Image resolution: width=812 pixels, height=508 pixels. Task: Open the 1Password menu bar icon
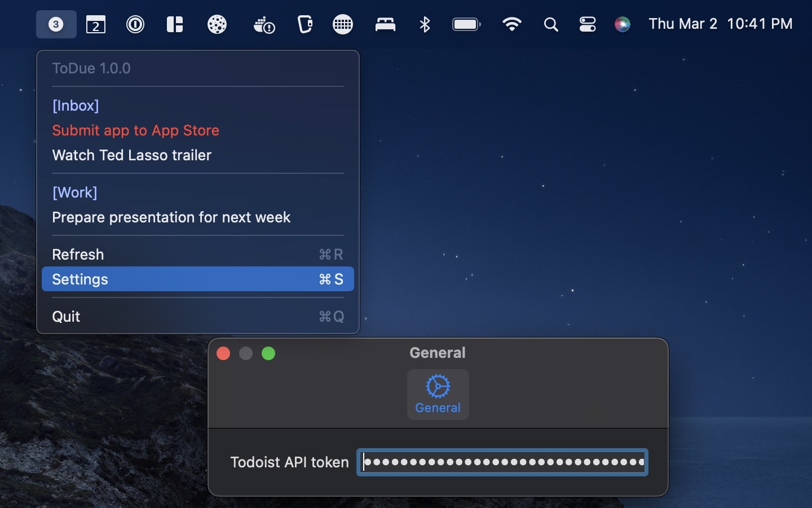pos(135,24)
